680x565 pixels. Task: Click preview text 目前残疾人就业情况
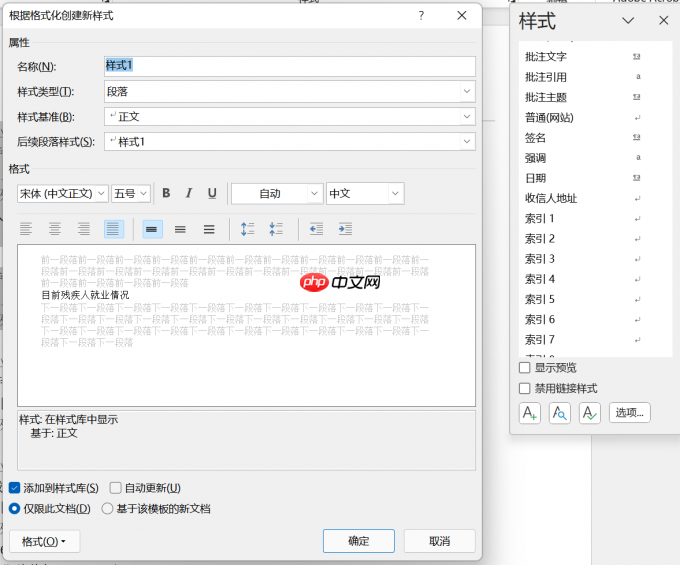click(85, 295)
